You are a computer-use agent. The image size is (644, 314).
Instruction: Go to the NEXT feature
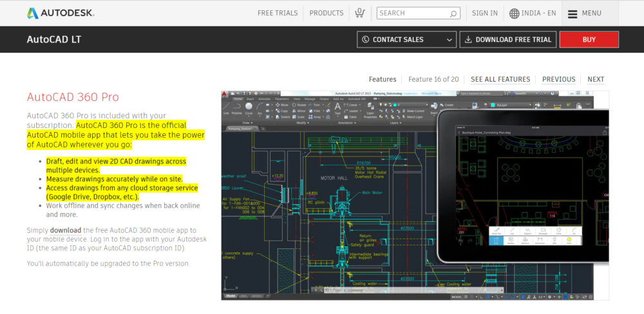coord(596,79)
